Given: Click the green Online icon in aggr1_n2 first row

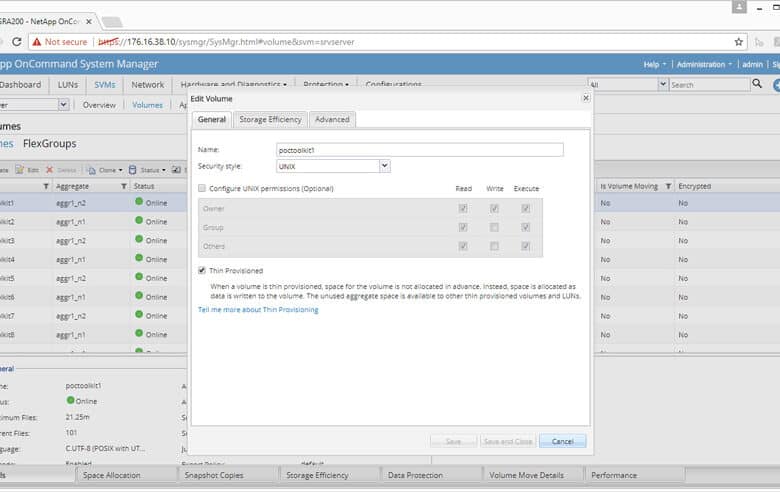Looking at the screenshot, I should click(x=139, y=201).
